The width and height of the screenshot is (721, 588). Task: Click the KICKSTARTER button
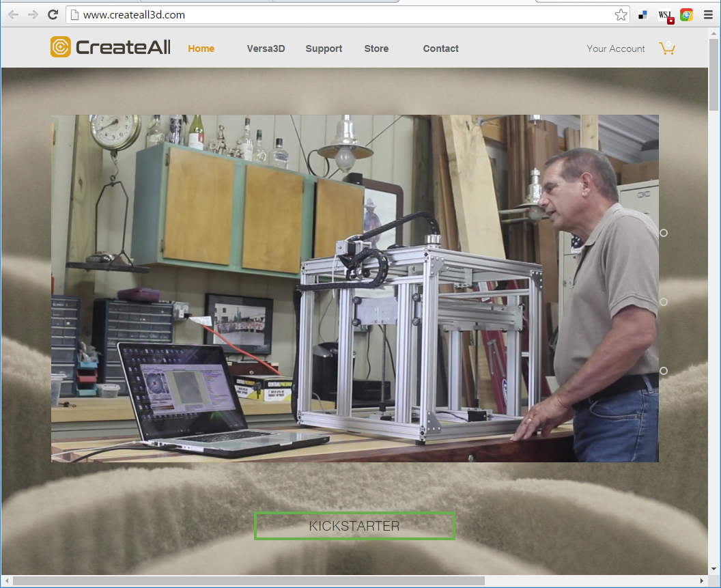[354, 525]
